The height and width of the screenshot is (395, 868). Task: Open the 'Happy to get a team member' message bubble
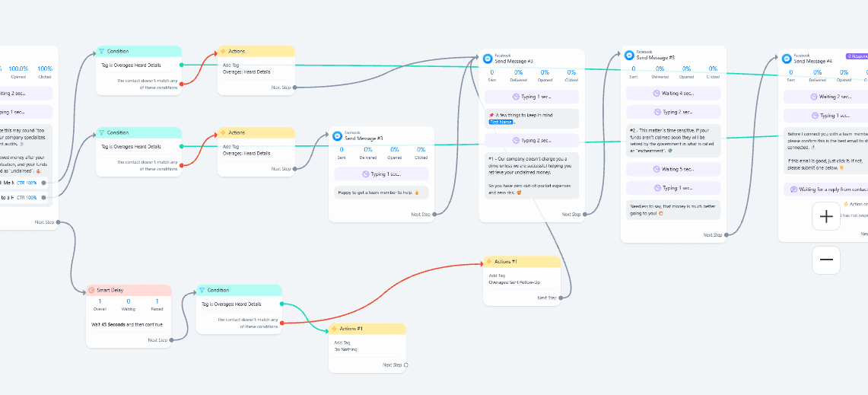380,193
